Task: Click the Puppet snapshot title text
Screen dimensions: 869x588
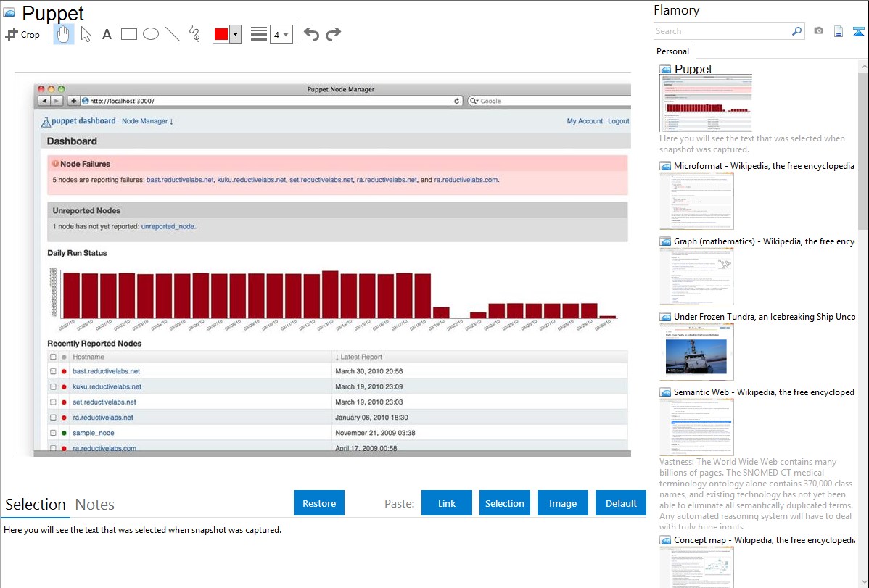Action: [693, 69]
